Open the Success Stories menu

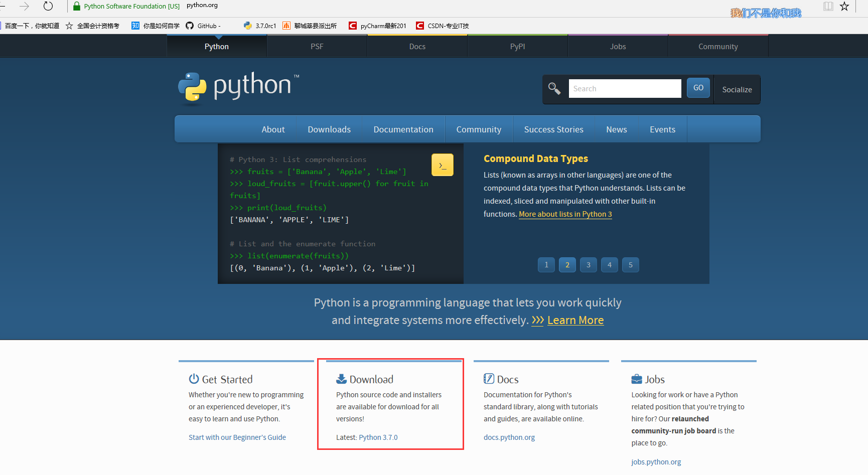point(554,129)
